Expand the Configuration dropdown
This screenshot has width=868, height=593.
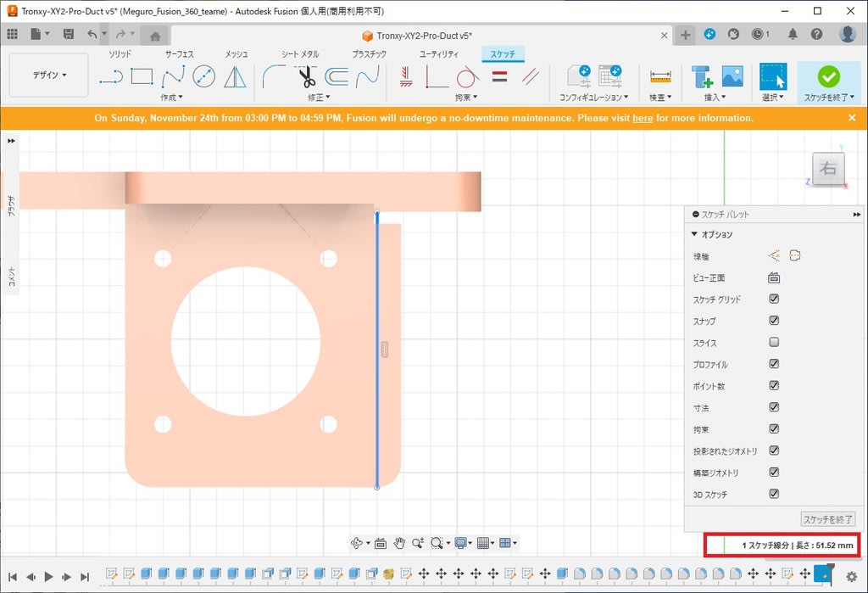pos(593,98)
